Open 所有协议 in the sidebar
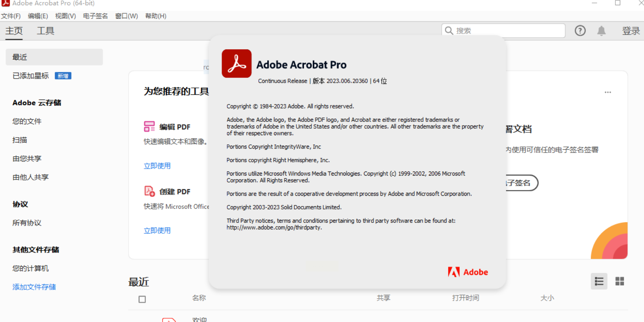644x322 pixels. point(27,223)
